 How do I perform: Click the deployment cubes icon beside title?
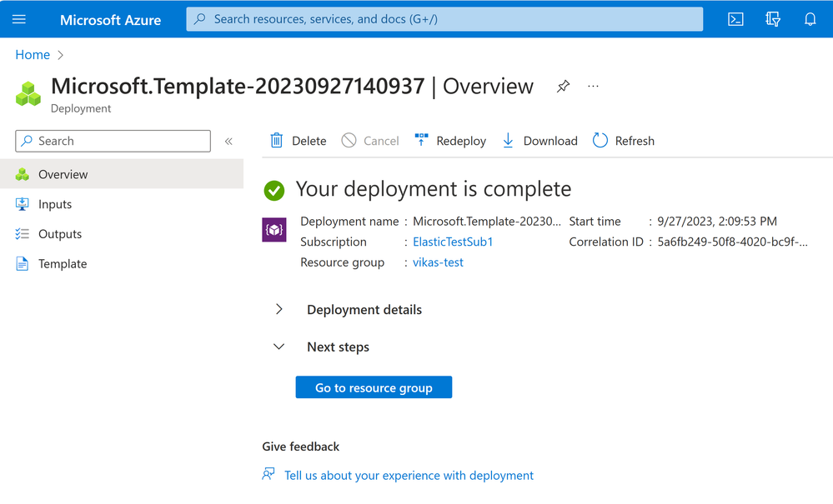28,94
